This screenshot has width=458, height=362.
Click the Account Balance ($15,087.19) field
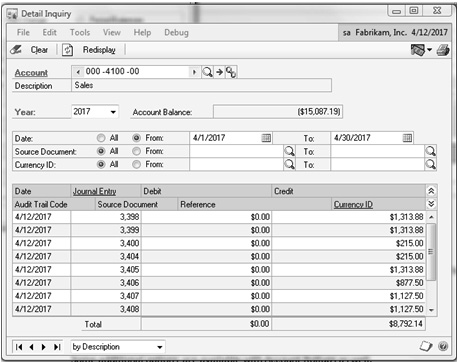278,112
